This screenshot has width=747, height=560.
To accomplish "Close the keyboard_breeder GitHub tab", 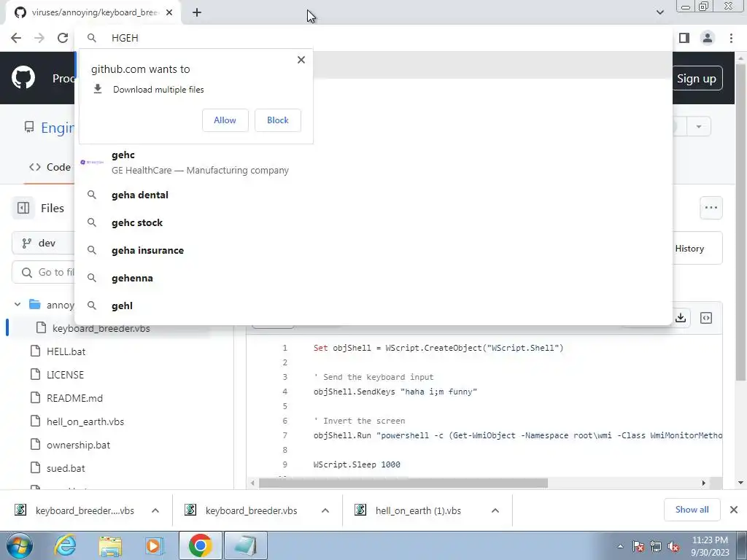I will point(169,13).
